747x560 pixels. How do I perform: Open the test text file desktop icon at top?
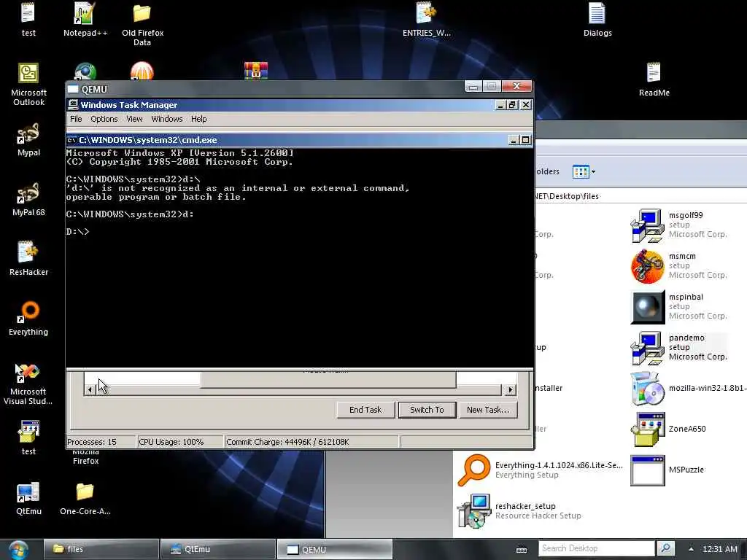click(x=28, y=19)
